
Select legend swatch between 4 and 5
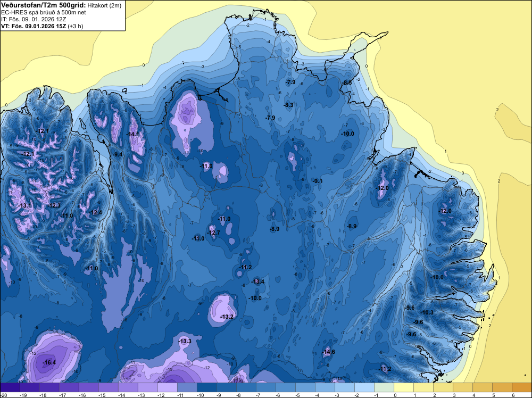coord(483,387)
